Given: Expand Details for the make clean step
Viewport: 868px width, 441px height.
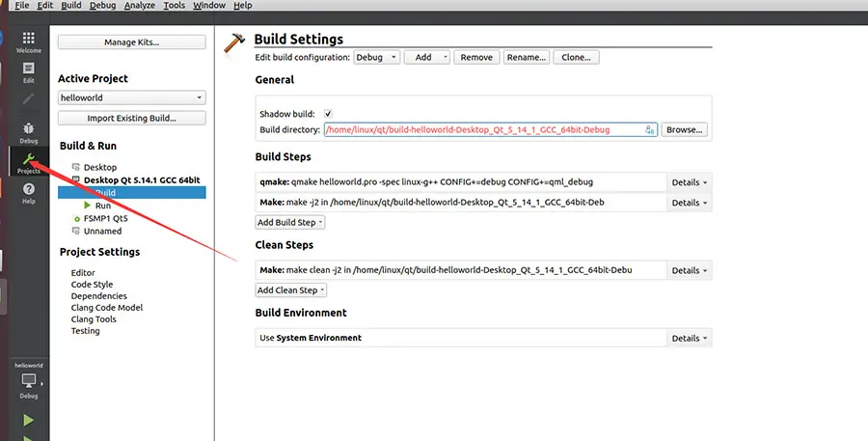Looking at the screenshot, I should [x=690, y=270].
